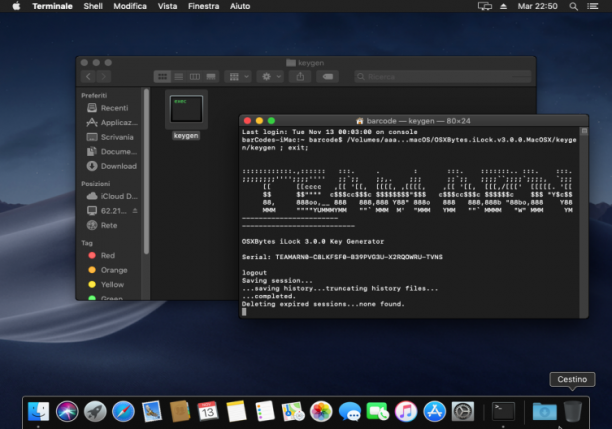The height and width of the screenshot is (429, 612).
Task: Click the Serial: TEAMARN0 line in Terminal
Action: tap(342, 257)
